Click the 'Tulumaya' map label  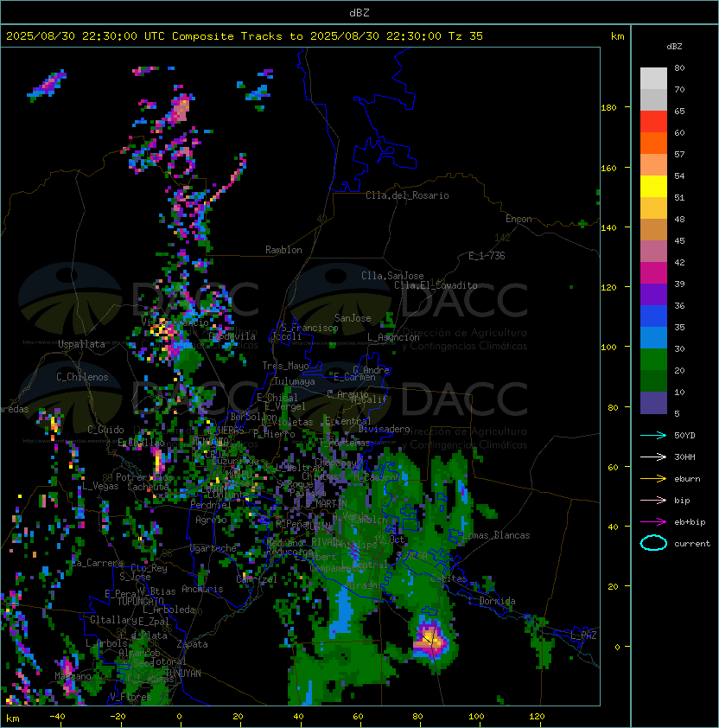point(295,381)
